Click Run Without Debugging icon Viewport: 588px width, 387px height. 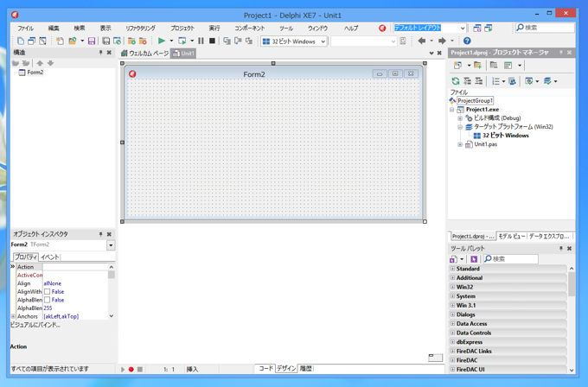(182, 41)
